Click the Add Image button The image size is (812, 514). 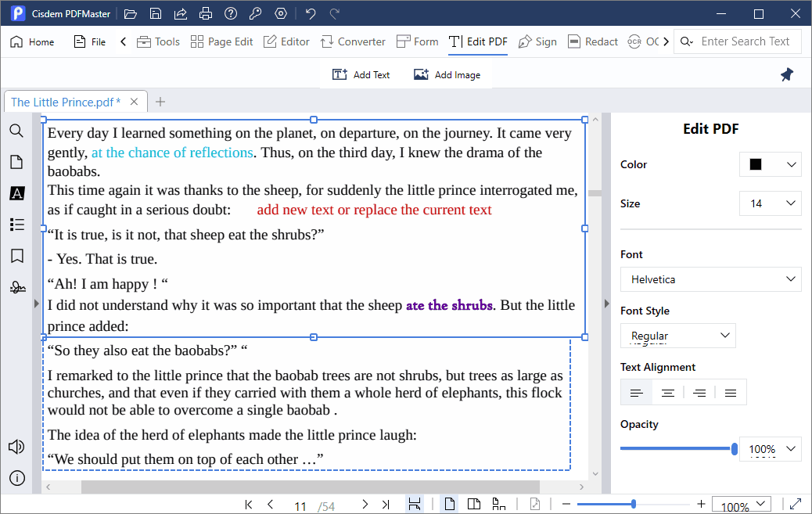tap(447, 74)
